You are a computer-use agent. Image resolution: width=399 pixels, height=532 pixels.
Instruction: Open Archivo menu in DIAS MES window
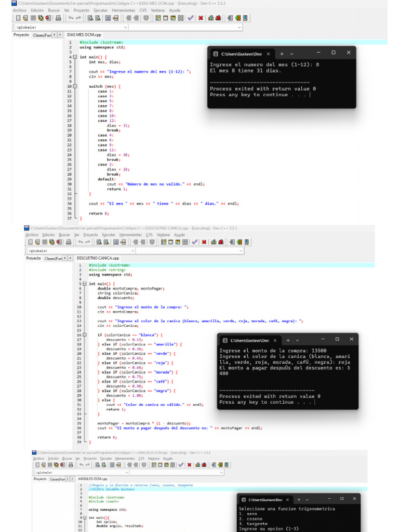click(19, 10)
